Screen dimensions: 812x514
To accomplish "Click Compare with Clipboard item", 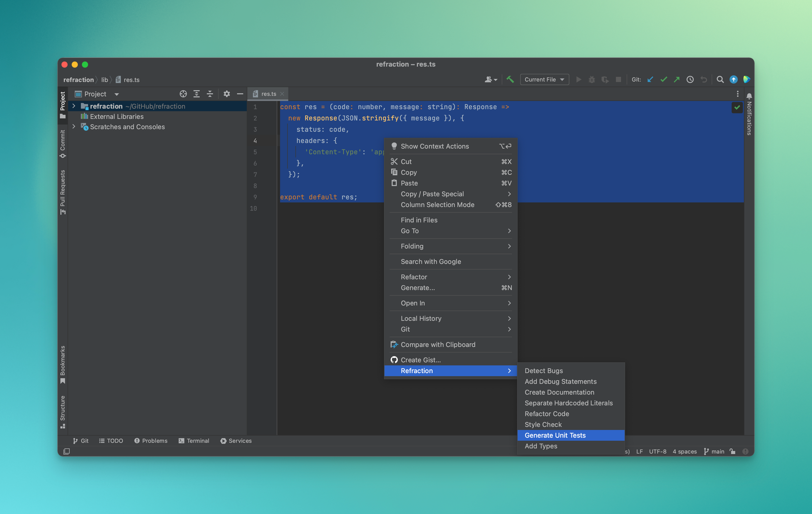I will pyautogui.click(x=451, y=345).
